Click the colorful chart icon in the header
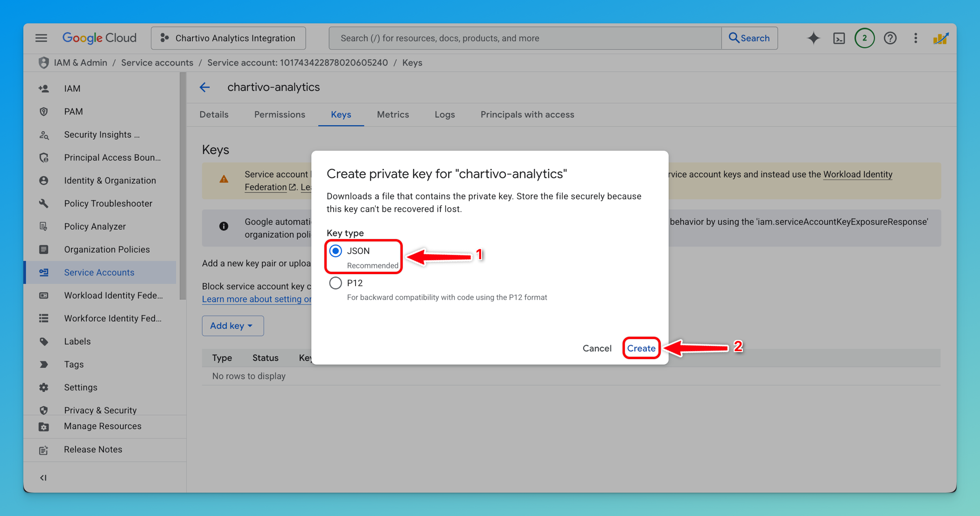Image resolution: width=980 pixels, height=516 pixels. (x=941, y=38)
